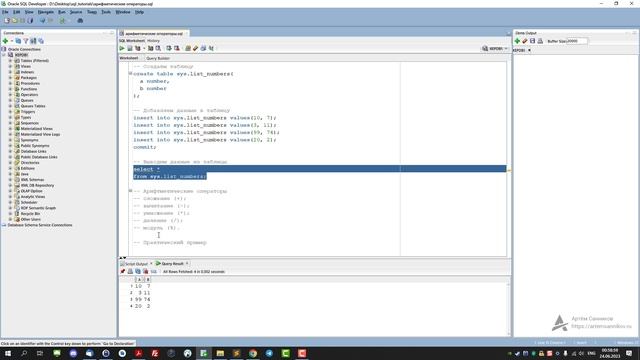Viewport: 640px width, 360px height.
Task: Click column A header in query results
Action: click(x=139, y=280)
